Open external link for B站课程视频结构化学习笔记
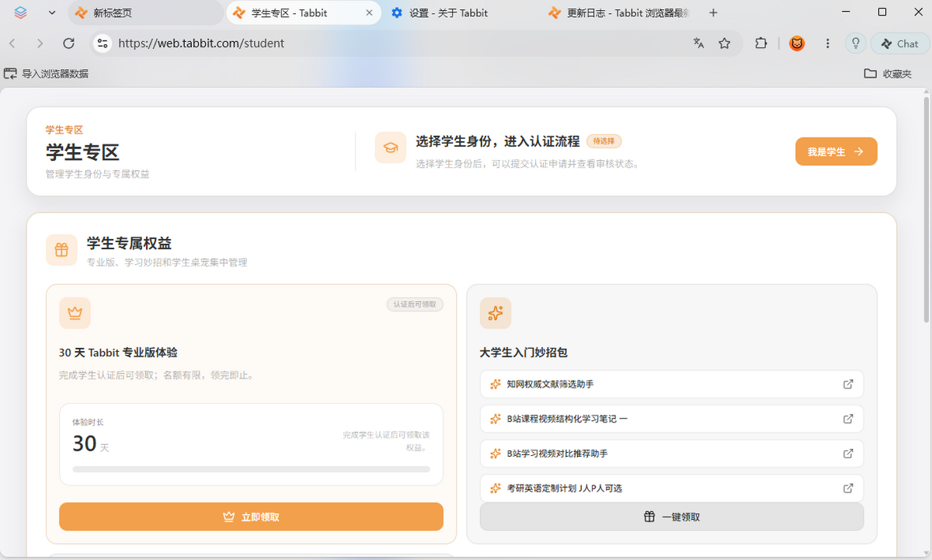Image resolution: width=932 pixels, height=560 pixels. tap(848, 419)
